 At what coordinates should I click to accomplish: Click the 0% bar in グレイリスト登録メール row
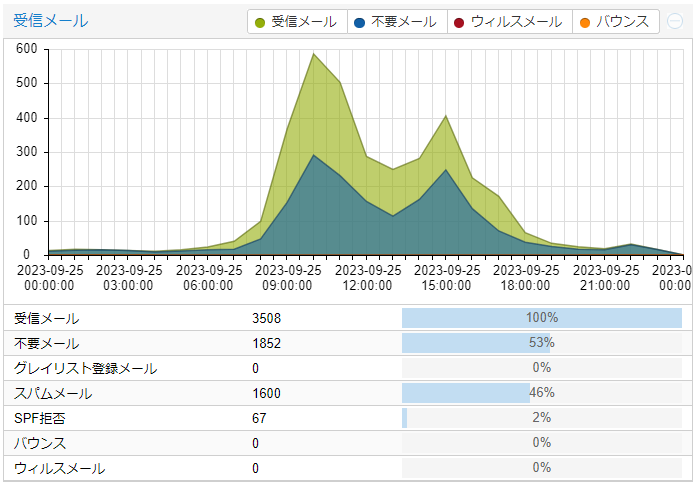pyautogui.click(x=542, y=368)
